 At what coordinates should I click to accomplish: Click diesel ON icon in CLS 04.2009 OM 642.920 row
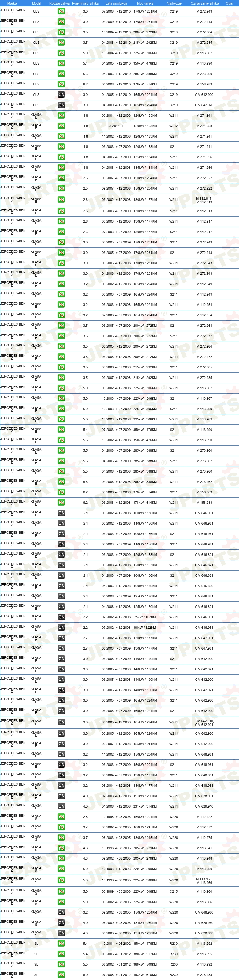tap(61, 105)
